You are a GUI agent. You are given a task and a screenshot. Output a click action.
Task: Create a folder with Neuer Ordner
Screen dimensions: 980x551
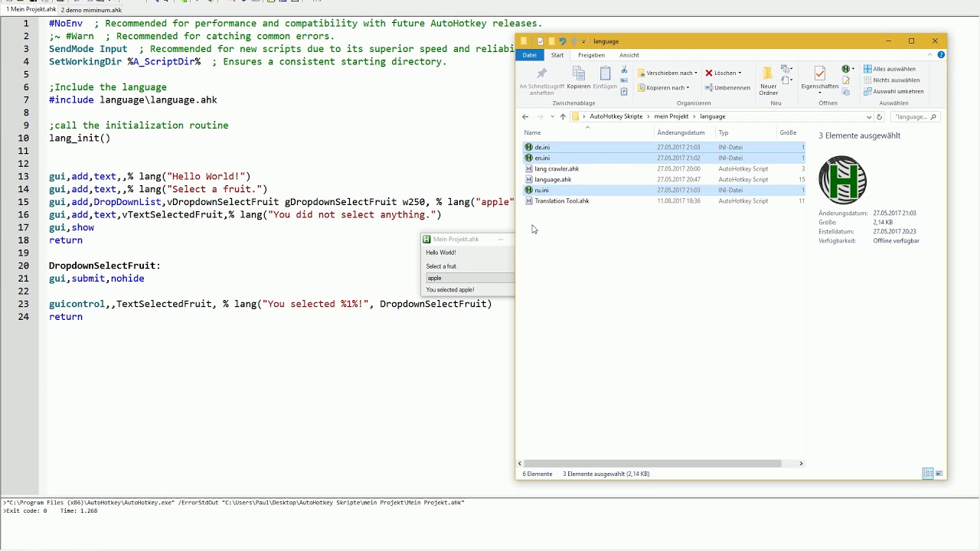(768, 80)
